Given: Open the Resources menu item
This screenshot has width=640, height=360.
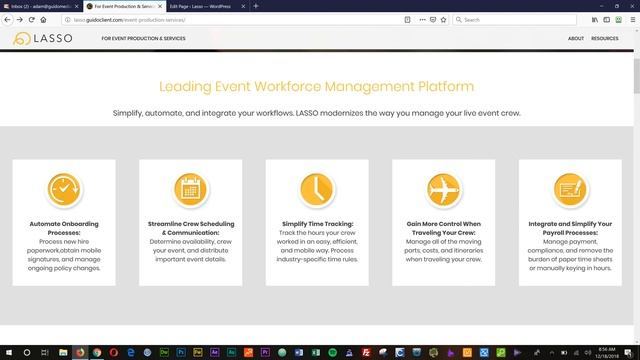Looking at the screenshot, I should point(604,38).
